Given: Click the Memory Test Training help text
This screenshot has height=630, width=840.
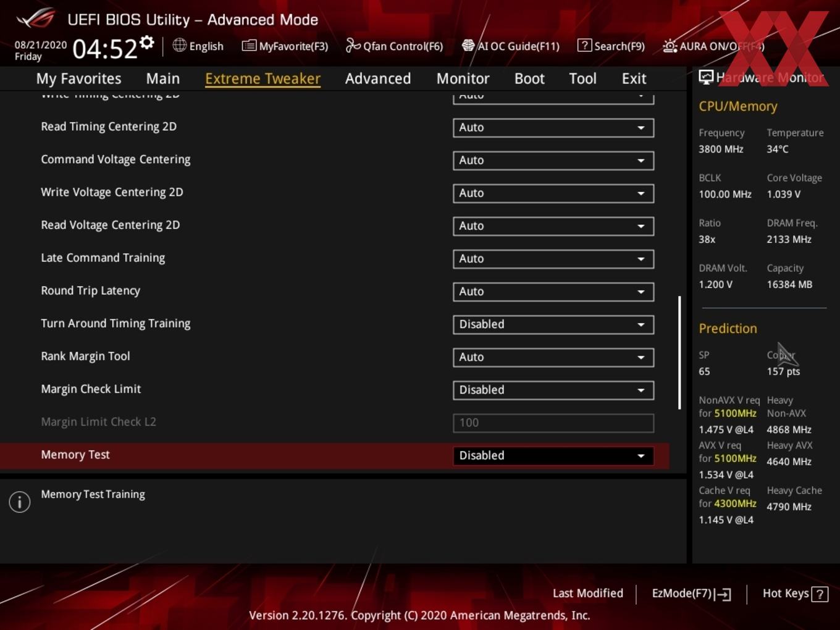Looking at the screenshot, I should (x=93, y=494).
